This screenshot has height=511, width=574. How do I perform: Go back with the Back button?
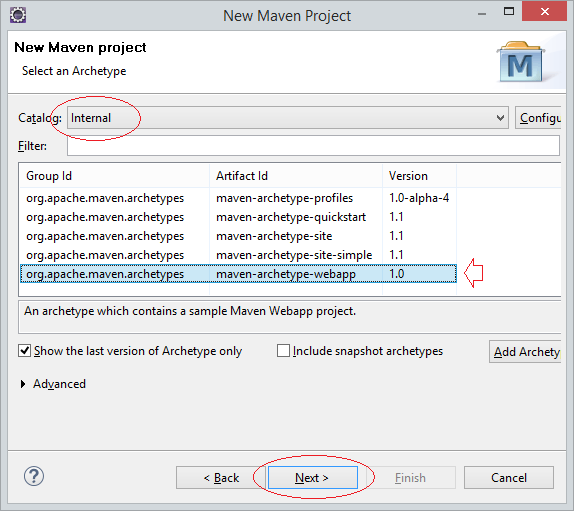221,477
